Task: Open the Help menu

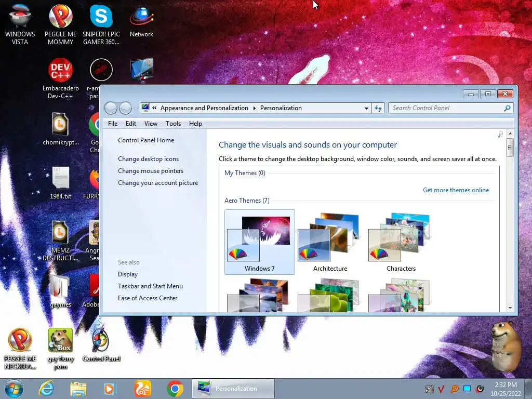Action: pos(195,124)
